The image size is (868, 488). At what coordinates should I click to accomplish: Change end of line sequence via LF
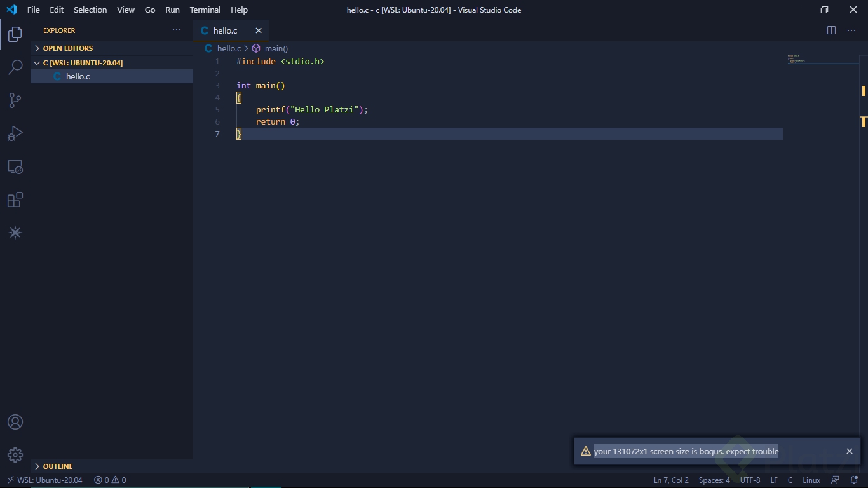click(774, 480)
